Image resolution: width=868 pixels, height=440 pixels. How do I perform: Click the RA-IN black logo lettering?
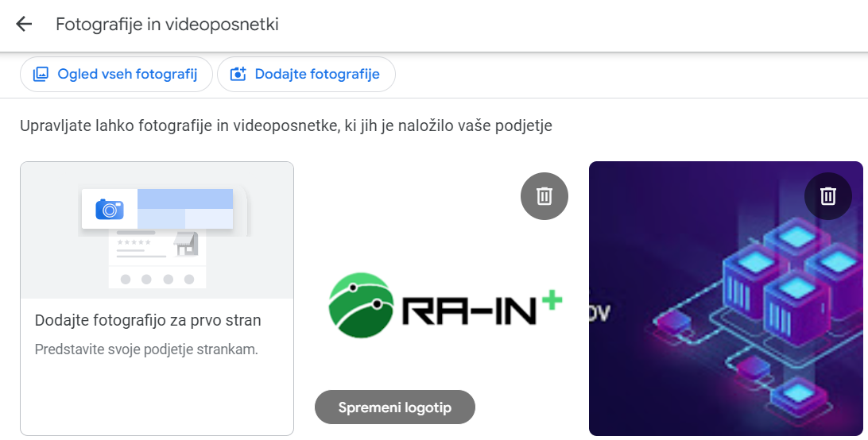point(467,312)
